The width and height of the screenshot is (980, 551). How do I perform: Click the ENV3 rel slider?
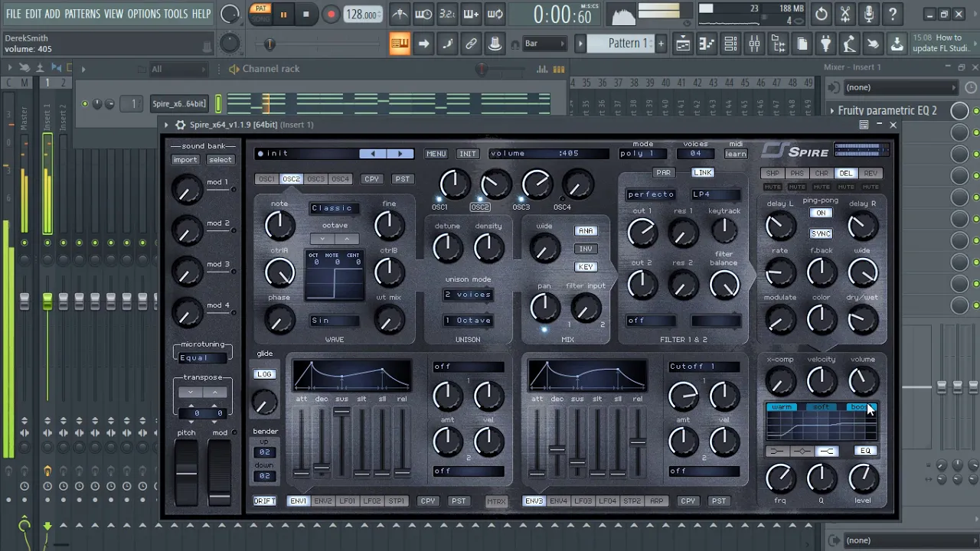click(x=638, y=442)
